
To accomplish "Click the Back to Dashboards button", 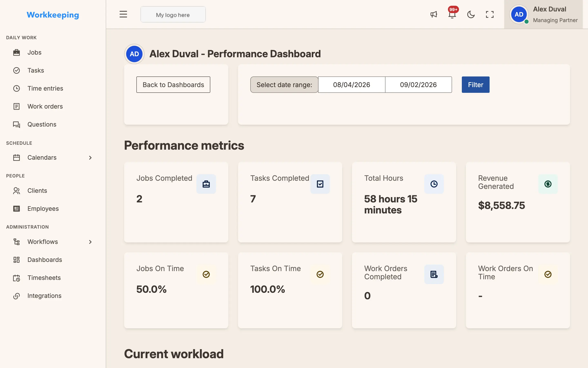I will (x=173, y=85).
